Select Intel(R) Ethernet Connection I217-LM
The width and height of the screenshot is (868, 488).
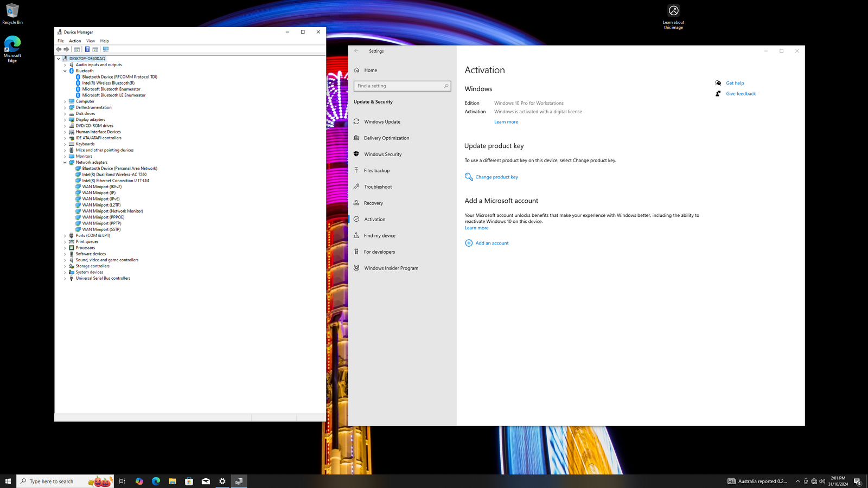point(115,181)
